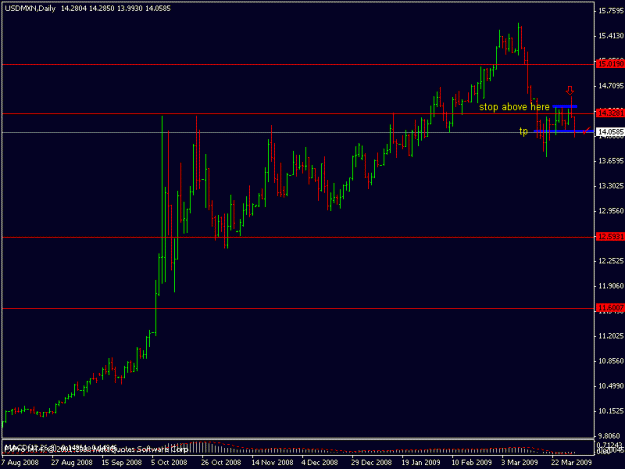The image size is (625, 469).
Task: Click the 10 Feb 2009 date label
Action: pyautogui.click(x=471, y=462)
